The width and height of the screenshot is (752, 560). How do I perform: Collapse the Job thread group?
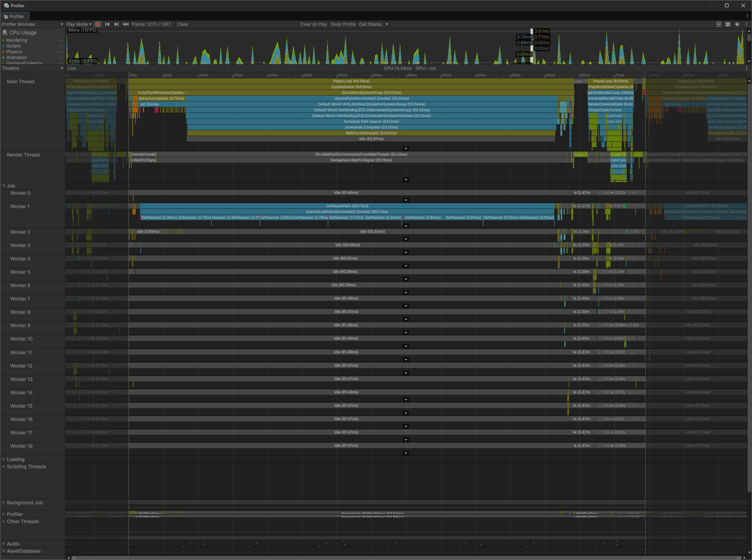(4, 186)
